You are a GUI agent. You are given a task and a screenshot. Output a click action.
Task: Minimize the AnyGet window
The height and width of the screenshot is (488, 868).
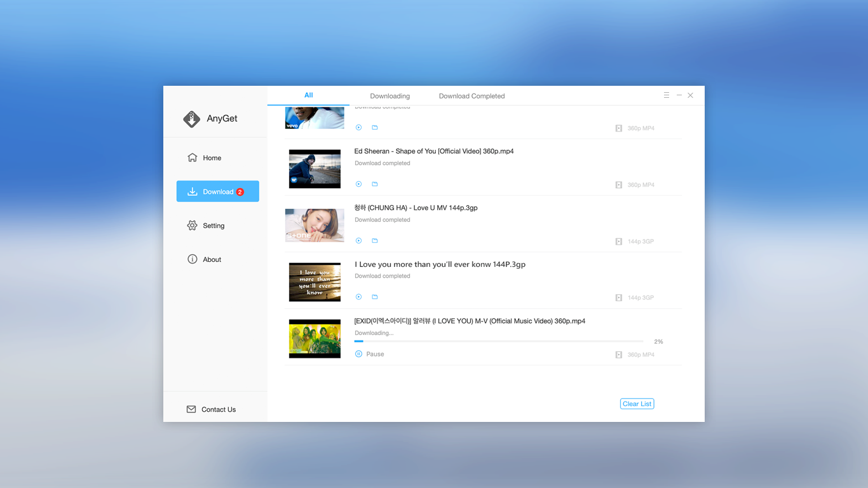click(x=679, y=95)
